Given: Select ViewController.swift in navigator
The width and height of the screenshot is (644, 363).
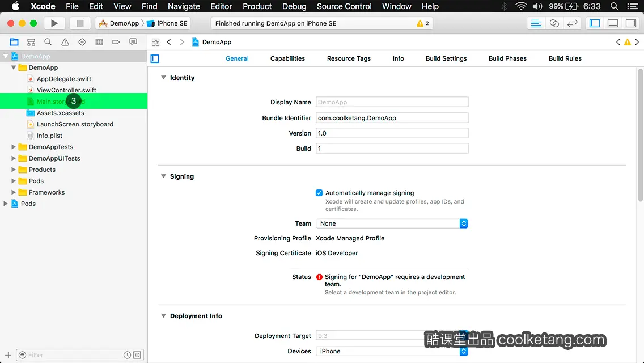Looking at the screenshot, I should point(66,90).
